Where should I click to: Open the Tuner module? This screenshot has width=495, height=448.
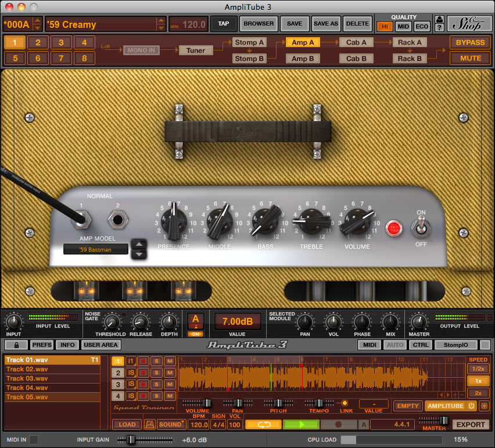195,50
